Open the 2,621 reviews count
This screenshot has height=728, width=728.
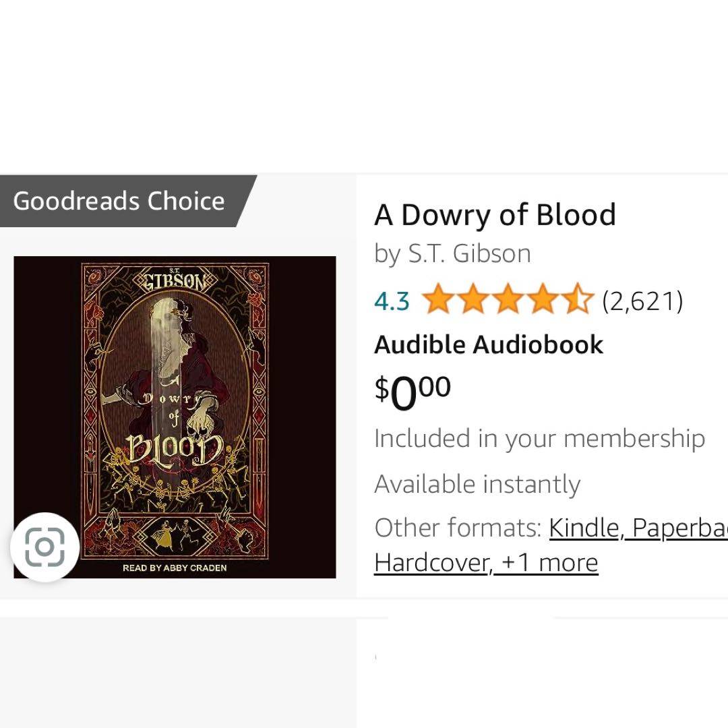pos(642,301)
